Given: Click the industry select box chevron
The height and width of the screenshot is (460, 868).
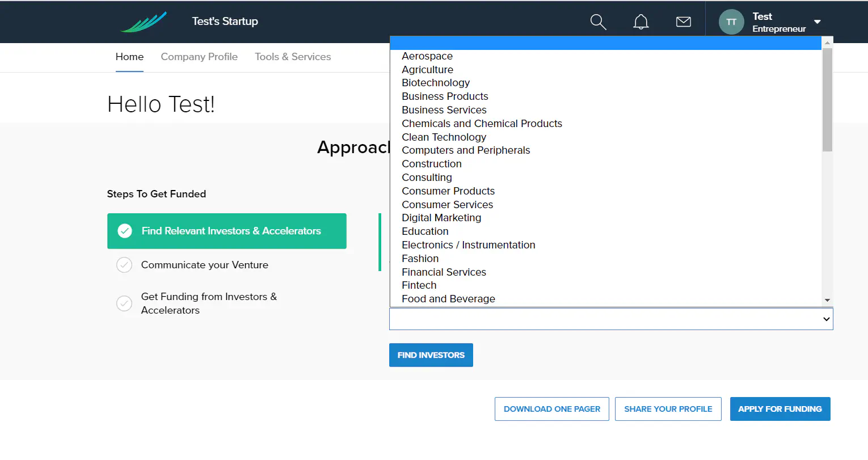Looking at the screenshot, I should coord(826,319).
